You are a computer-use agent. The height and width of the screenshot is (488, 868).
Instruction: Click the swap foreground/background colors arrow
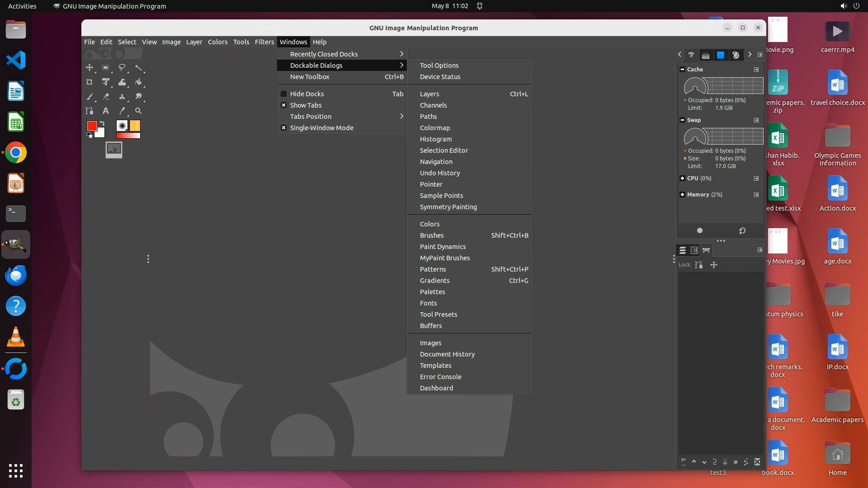tap(103, 123)
